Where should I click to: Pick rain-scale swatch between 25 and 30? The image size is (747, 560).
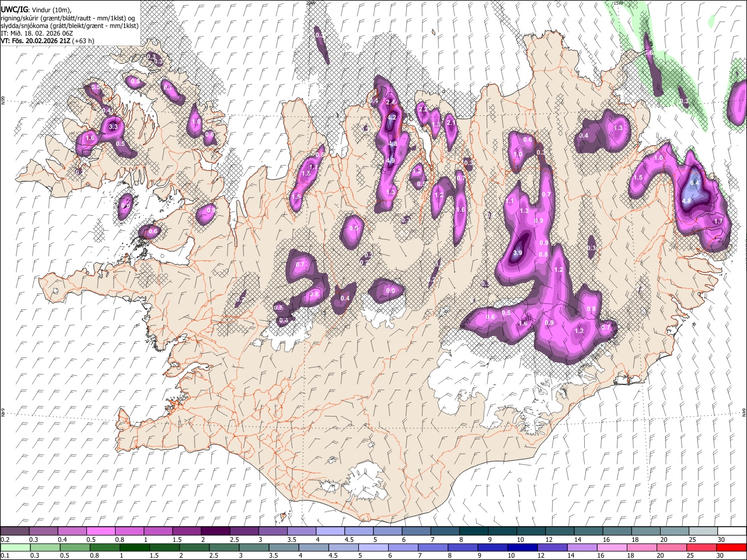click(702, 547)
